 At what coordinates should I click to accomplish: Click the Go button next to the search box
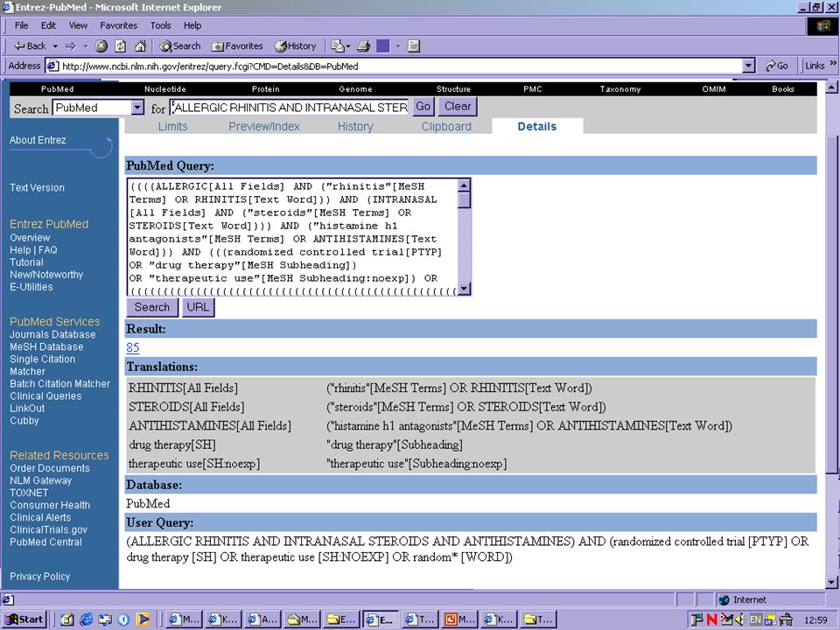(x=423, y=106)
